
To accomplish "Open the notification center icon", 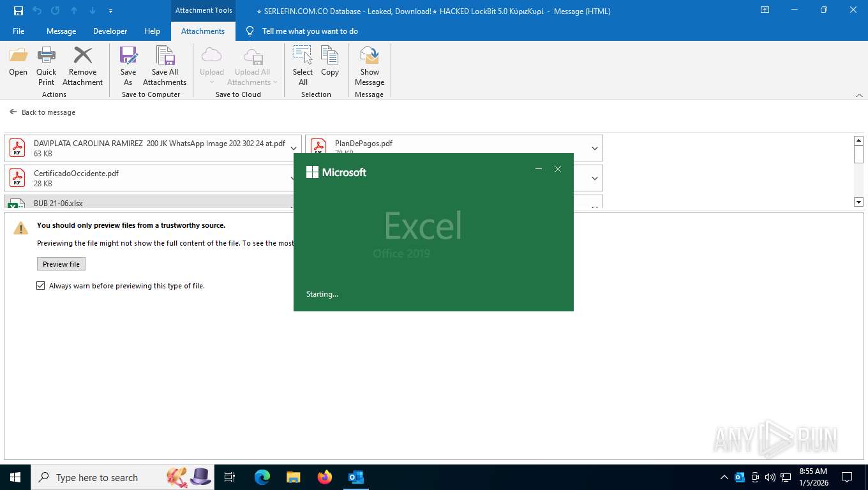I will (x=847, y=477).
